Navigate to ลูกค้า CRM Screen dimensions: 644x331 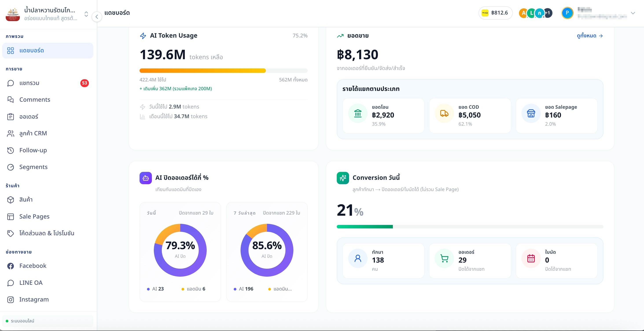point(48,134)
